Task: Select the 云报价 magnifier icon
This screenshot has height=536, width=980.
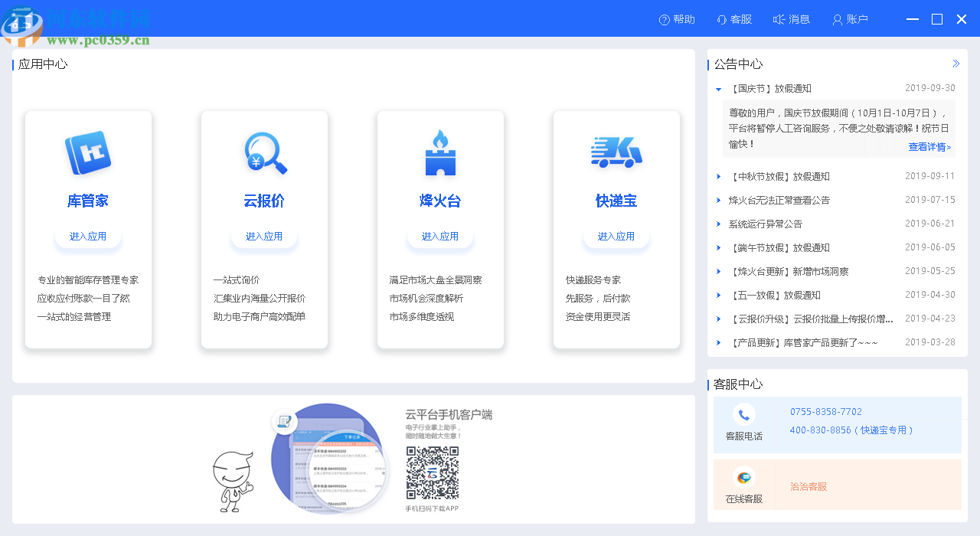Action: coord(264,152)
